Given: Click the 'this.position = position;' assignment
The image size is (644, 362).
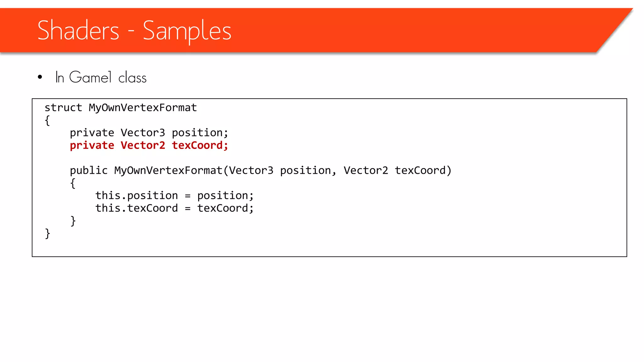Looking at the screenshot, I should (175, 196).
